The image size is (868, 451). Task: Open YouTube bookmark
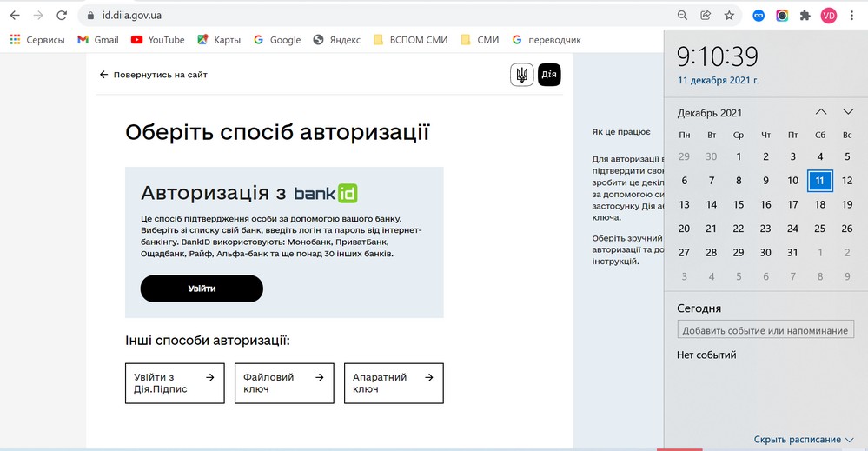[x=158, y=40]
